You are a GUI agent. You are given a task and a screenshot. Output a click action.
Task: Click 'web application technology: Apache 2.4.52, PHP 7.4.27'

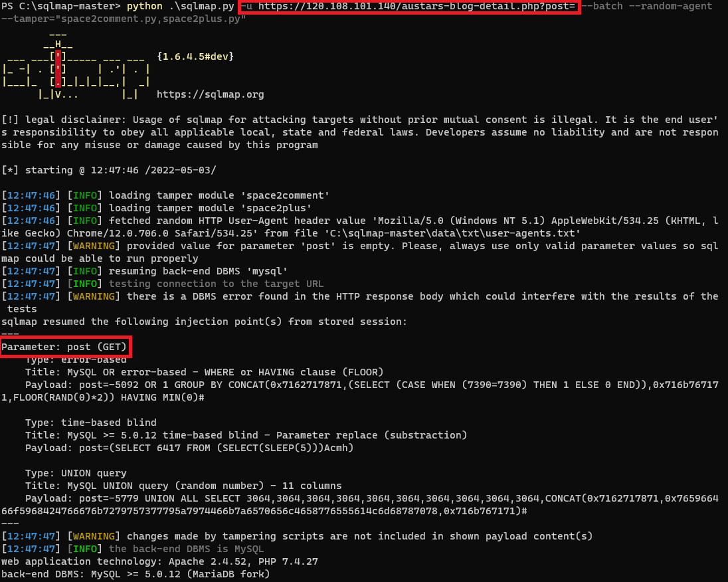point(159,561)
